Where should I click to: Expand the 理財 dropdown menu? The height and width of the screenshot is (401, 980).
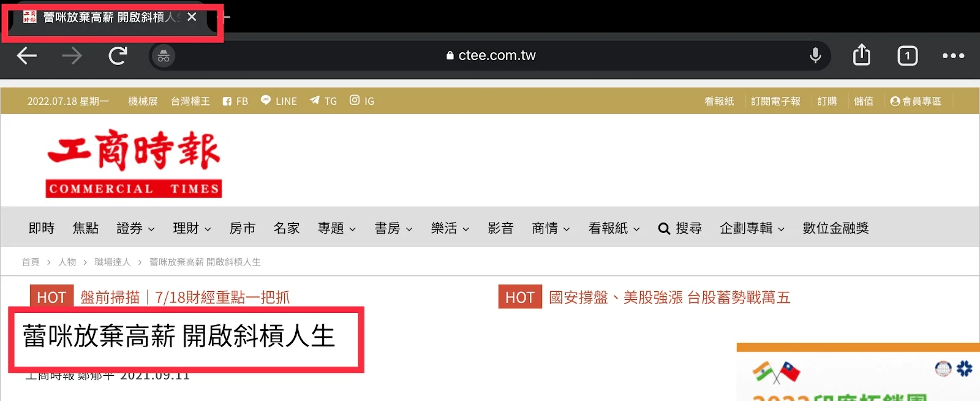[x=192, y=228]
